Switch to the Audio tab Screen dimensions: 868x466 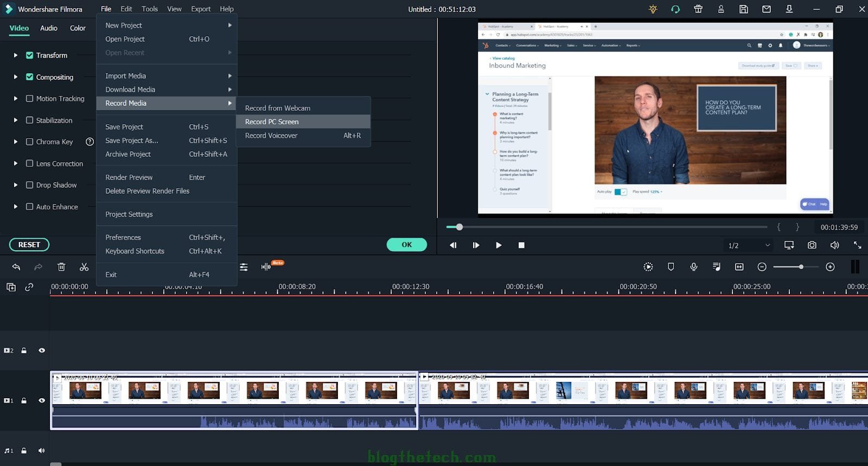click(x=49, y=28)
